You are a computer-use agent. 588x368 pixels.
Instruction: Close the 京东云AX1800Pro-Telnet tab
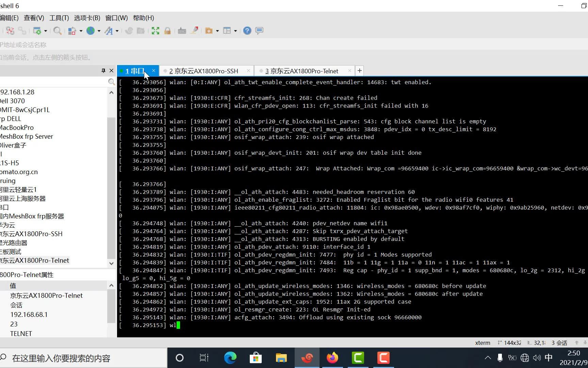click(349, 71)
